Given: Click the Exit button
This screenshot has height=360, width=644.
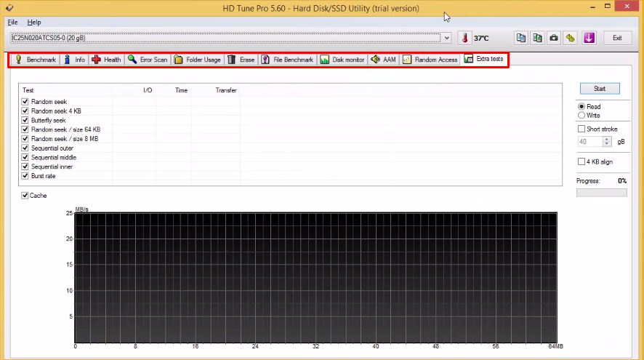Looking at the screenshot, I should point(617,38).
